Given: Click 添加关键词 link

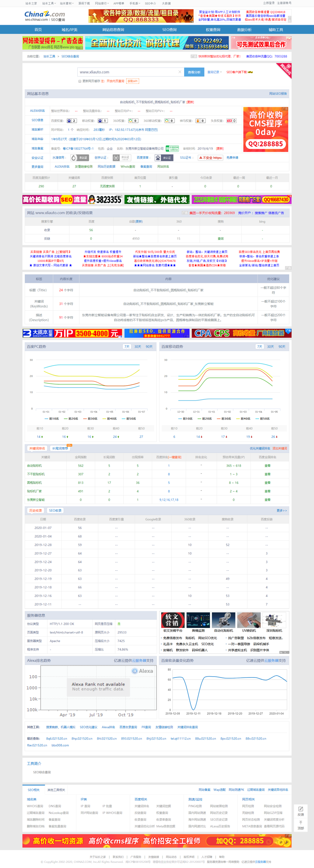Looking at the screenshot, I should (x=280, y=449).
